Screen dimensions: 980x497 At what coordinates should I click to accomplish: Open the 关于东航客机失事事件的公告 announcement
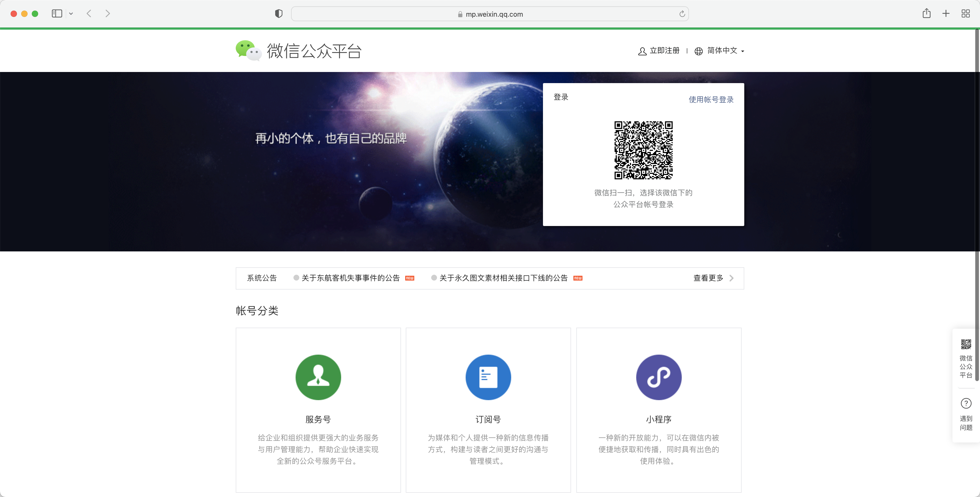click(x=350, y=278)
